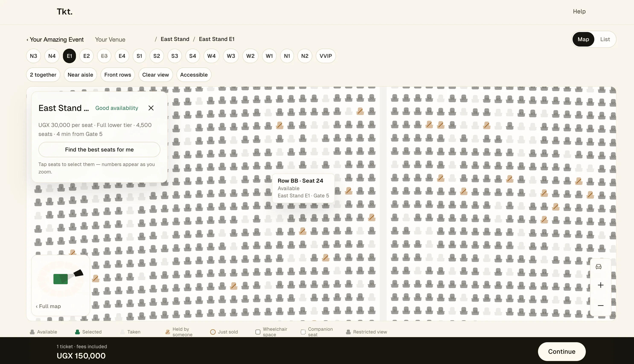Viewport: 634px width, 364px height.
Task: Open the Help link
Action: (x=579, y=12)
